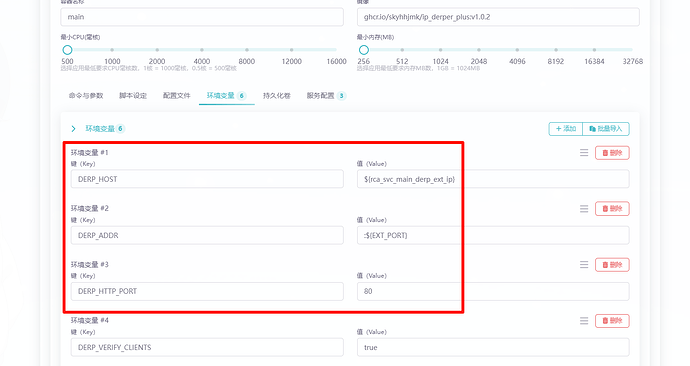Set CPU slider to 4000 mark
The width and height of the screenshot is (690, 366).
click(202, 50)
